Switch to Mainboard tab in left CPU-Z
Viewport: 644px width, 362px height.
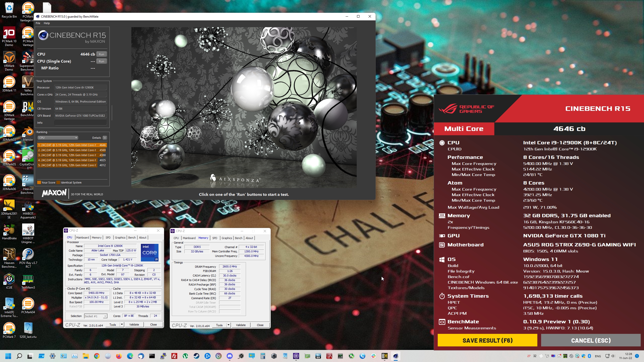pos(83,238)
